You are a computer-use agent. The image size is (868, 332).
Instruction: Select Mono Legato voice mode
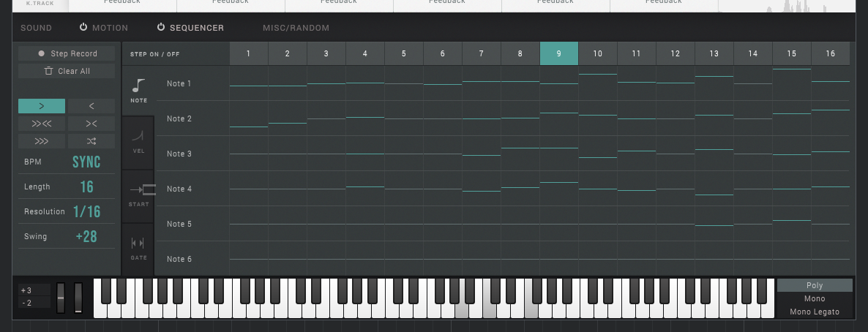814,312
